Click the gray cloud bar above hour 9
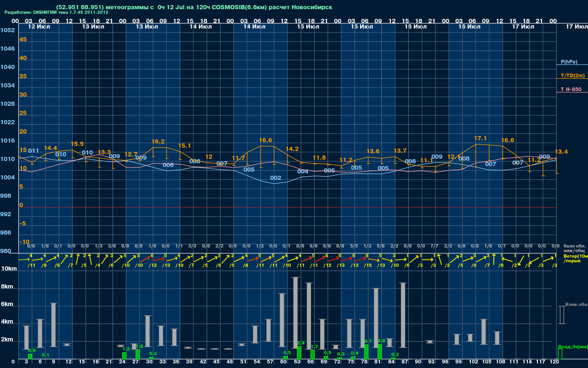The height and width of the screenshot is (368, 588). [x=53, y=325]
